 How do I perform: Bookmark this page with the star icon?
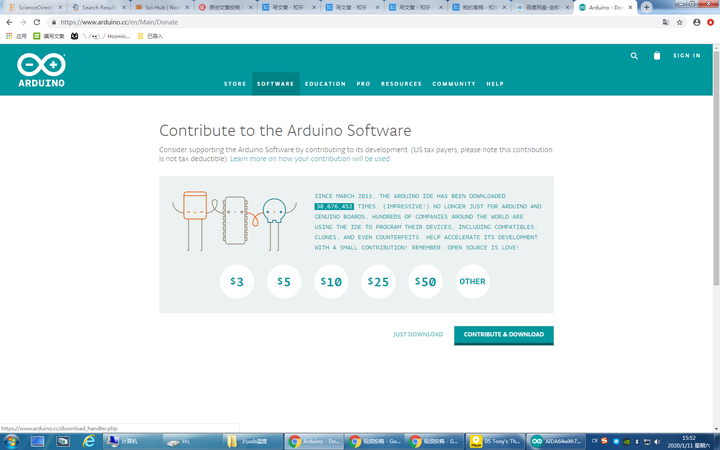[680, 22]
